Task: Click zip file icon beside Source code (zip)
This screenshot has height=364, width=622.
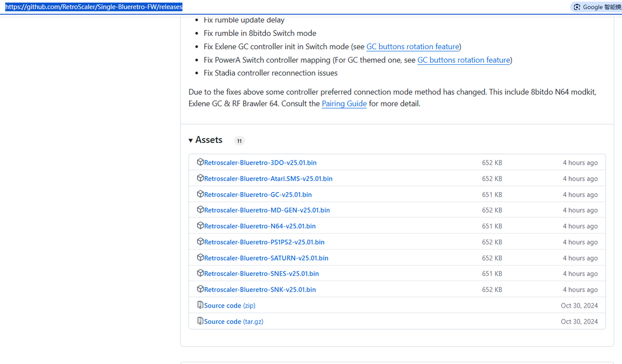Action: [x=200, y=305]
